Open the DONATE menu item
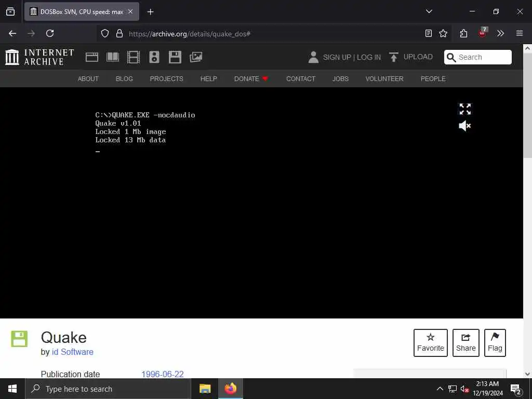 [x=251, y=79]
